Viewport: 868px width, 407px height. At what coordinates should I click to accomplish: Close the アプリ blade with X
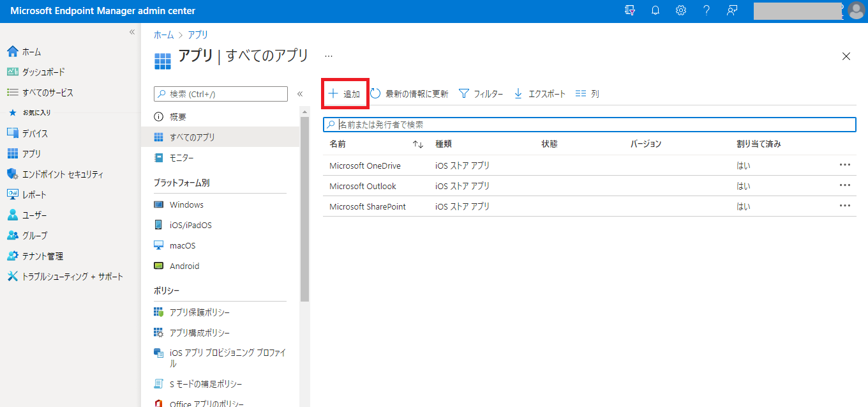(x=846, y=56)
